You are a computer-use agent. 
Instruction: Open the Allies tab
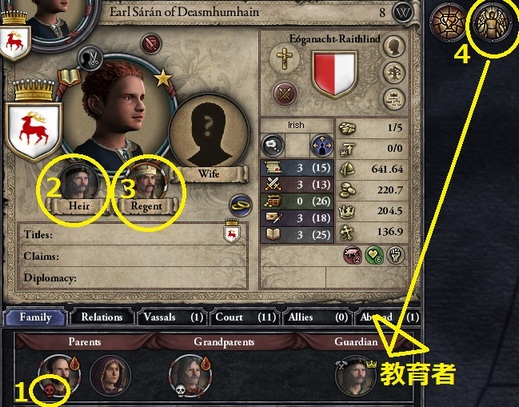coord(317,317)
